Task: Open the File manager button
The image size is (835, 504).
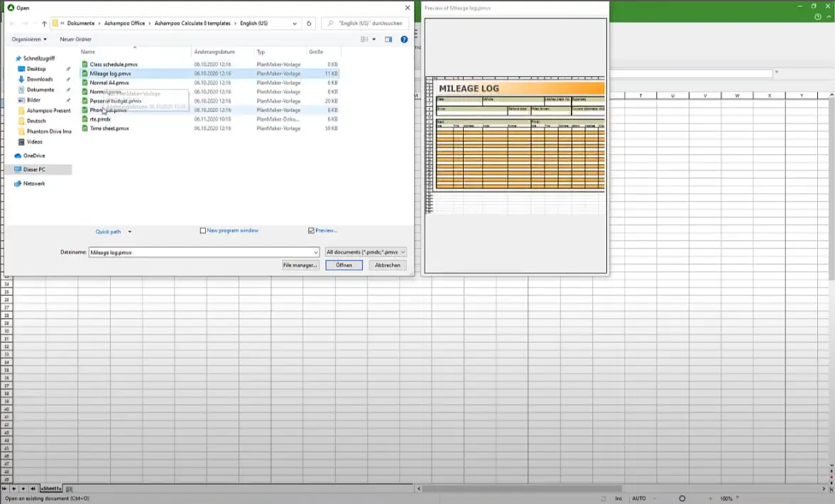Action: 300,265
